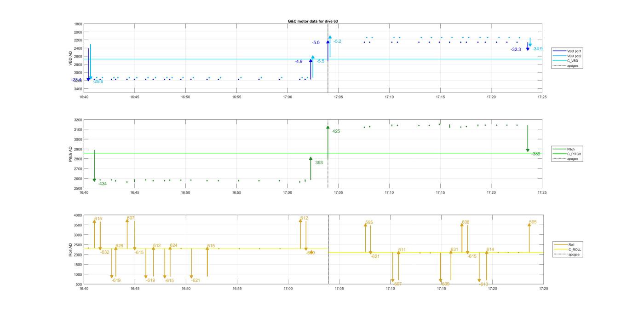The width and height of the screenshot is (644, 319).
Task: Click the '-5.2' VBD annotation
Action: tap(338, 41)
